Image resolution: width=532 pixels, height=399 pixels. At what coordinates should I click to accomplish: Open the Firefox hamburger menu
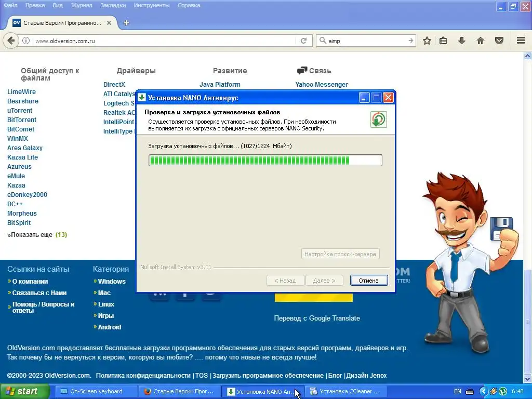tap(521, 41)
